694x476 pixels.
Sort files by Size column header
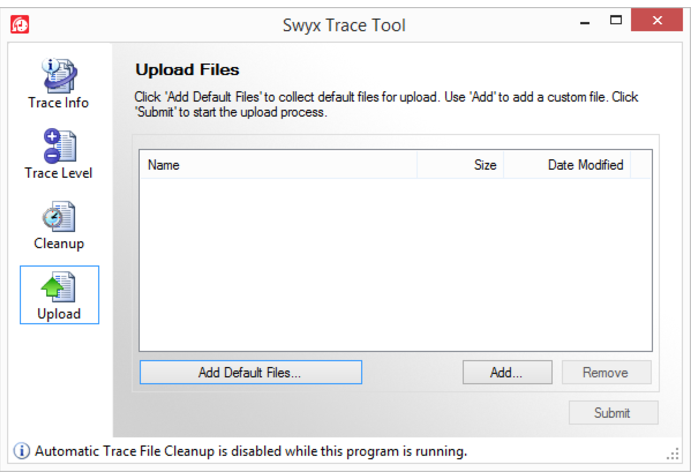461,165
